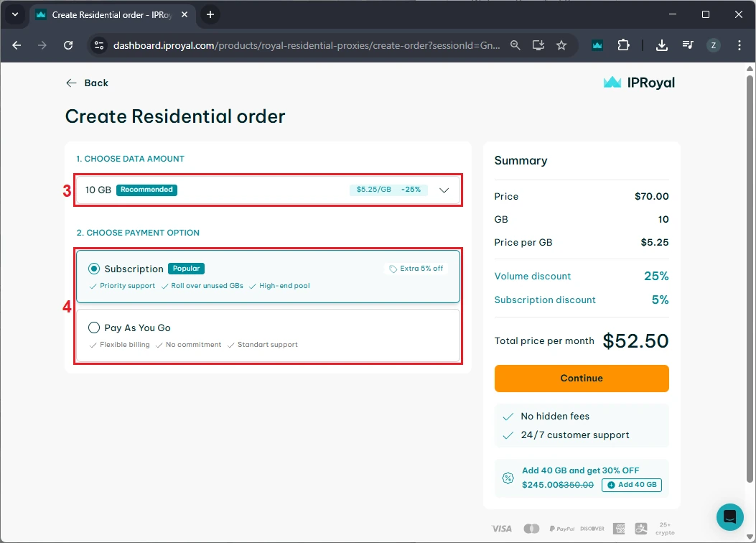Click the Add 40 GB button
756x543 pixels.
(x=631, y=485)
